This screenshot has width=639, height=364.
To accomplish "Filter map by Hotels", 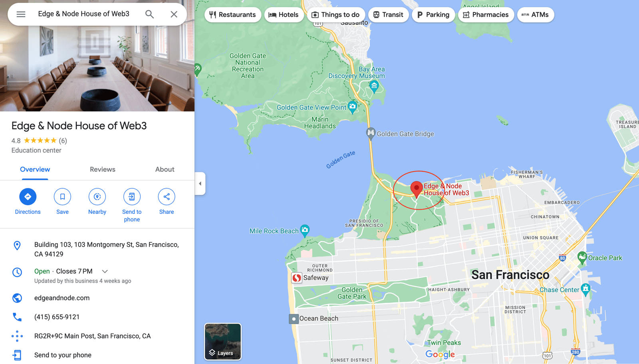I will (284, 15).
